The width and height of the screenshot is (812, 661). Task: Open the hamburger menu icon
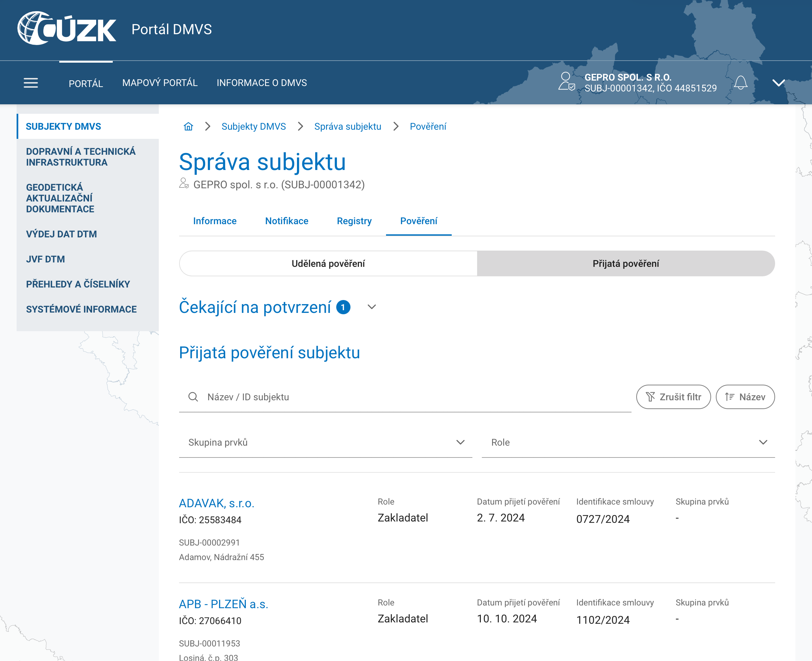click(x=31, y=83)
